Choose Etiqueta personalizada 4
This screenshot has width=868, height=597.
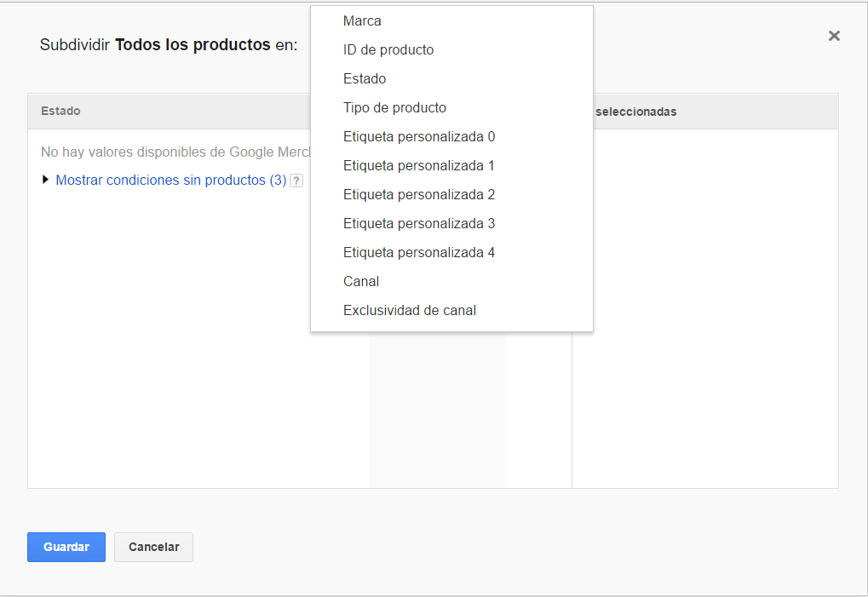tap(451, 252)
